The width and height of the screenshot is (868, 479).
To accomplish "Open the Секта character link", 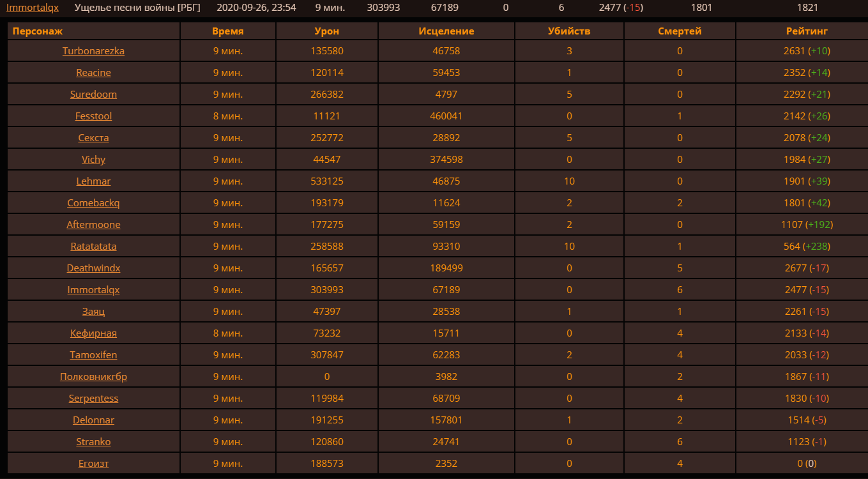I will tap(93, 138).
